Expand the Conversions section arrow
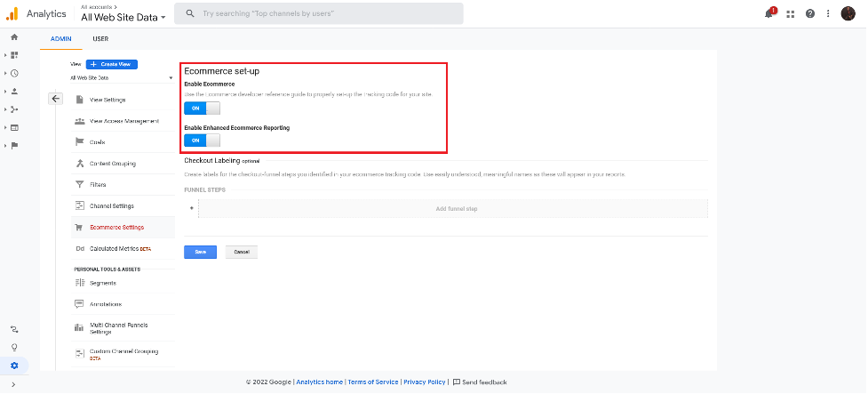868x394 pixels. click(x=5, y=145)
